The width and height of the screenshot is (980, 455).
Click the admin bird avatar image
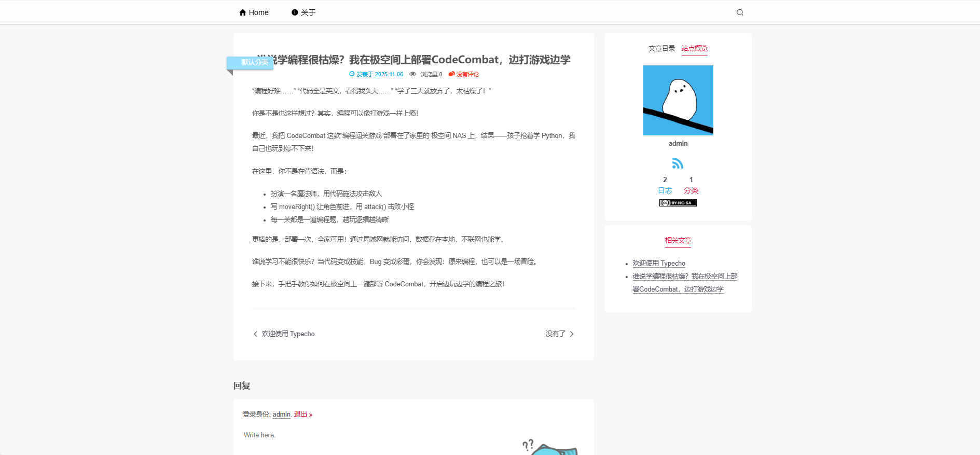[678, 100]
